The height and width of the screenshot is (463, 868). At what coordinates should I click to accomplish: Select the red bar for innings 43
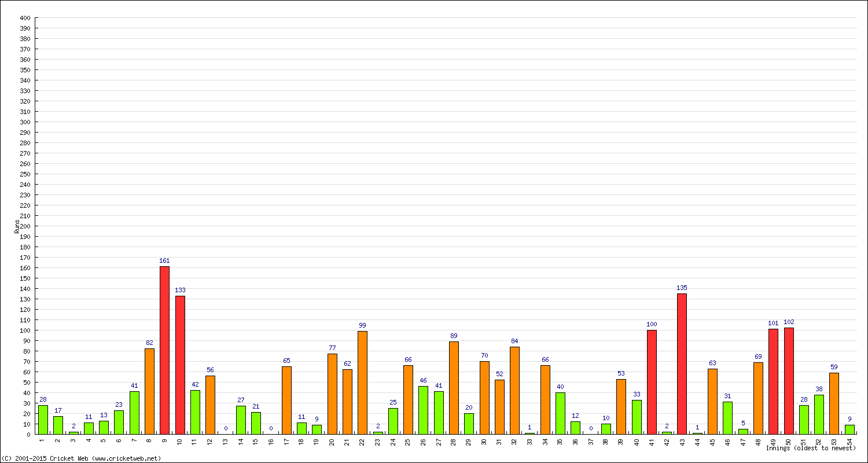682,364
